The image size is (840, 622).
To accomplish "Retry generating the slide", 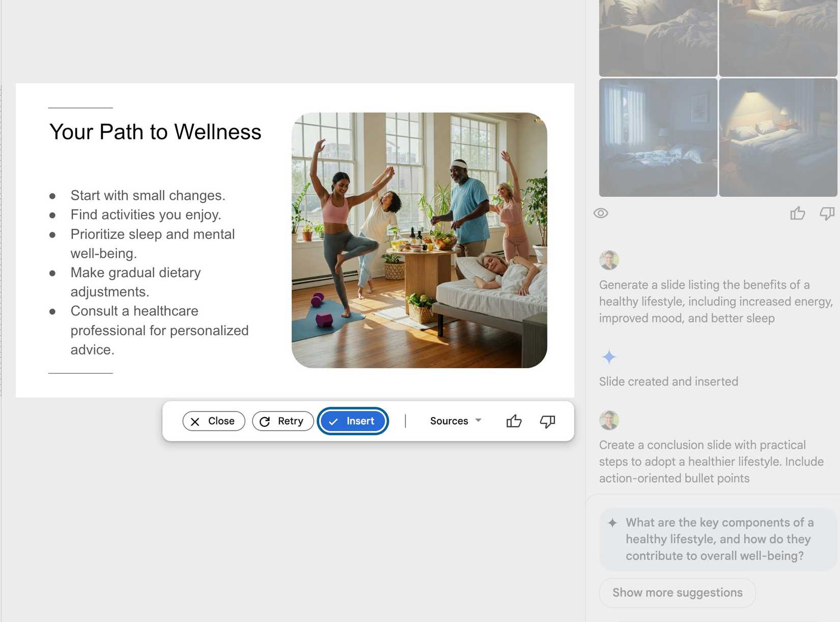I will 283,421.
